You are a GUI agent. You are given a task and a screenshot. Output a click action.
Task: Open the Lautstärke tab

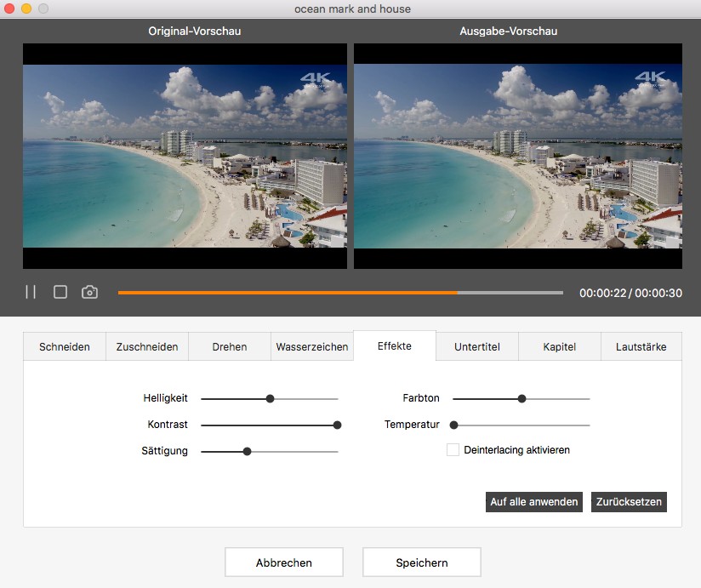tap(642, 346)
